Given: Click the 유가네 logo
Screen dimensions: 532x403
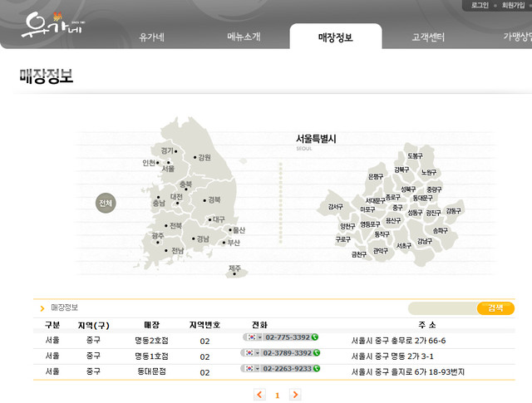Looking at the screenshot, I should (x=53, y=25).
